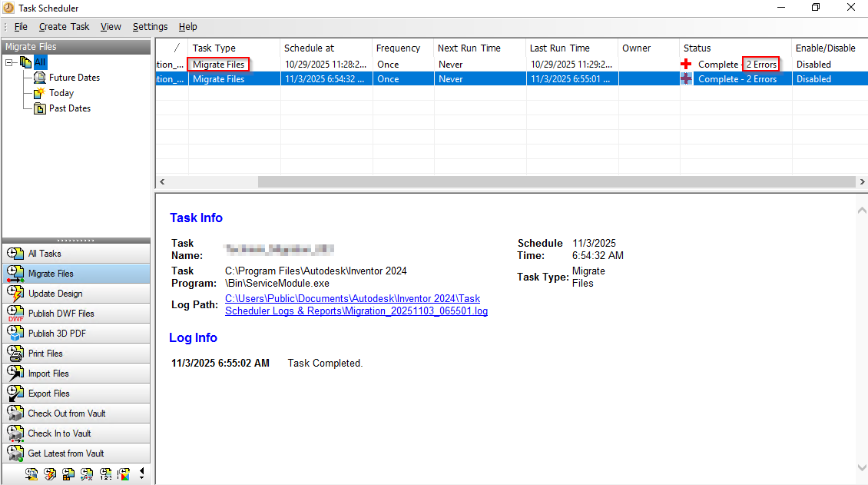This screenshot has height=485, width=868.
Task: Open the Create Task menu
Action: pos(65,27)
